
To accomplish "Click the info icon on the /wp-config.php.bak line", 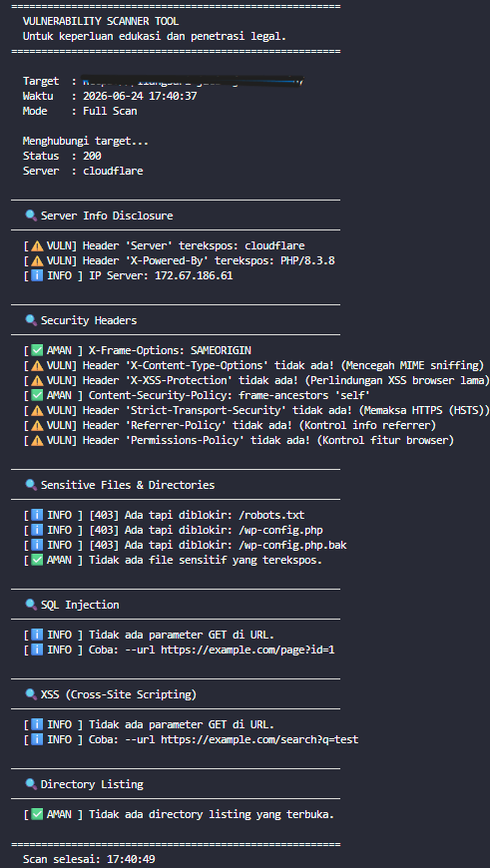I will coord(37,546).
